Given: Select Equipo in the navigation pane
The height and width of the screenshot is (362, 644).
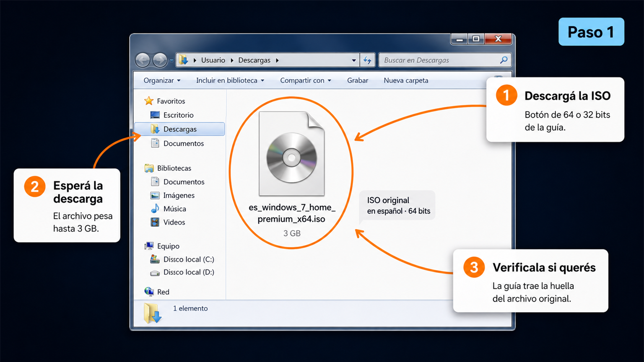Looking at the screenshot, I should [168, 246].
